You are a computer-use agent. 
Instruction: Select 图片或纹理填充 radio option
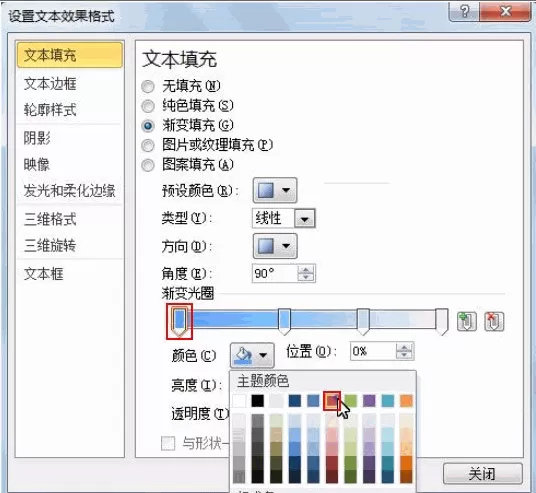(148, 146)
